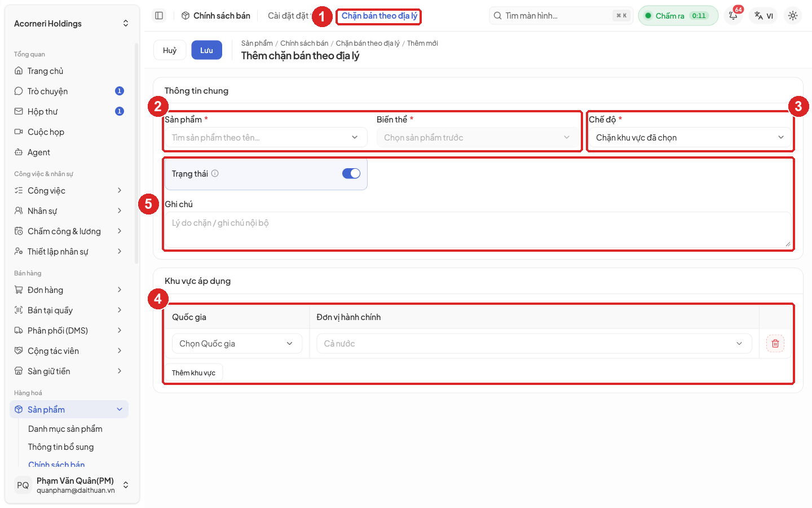Click the Chính sách bán box icon
The width and height of the screenshot is (812, 508).
(186, 16)
